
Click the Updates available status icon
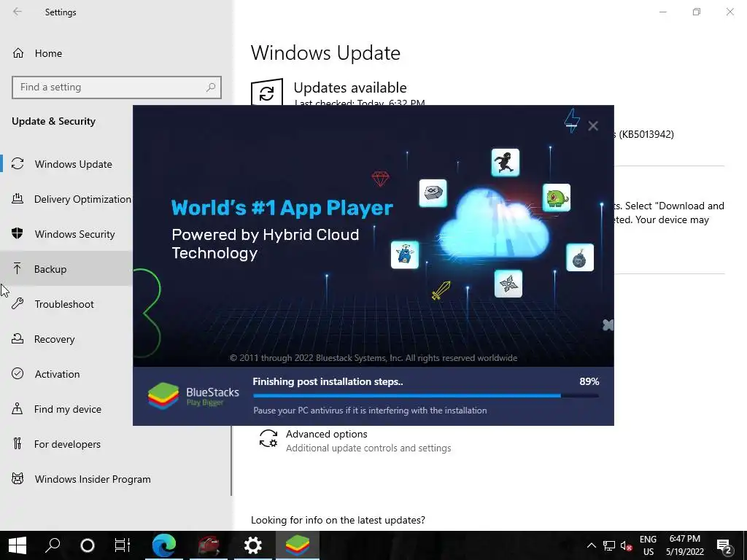coord(267,93)
